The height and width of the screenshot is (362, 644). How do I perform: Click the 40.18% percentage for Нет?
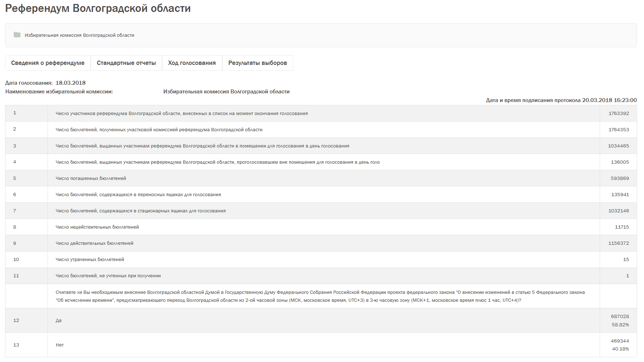pos(620,349)
